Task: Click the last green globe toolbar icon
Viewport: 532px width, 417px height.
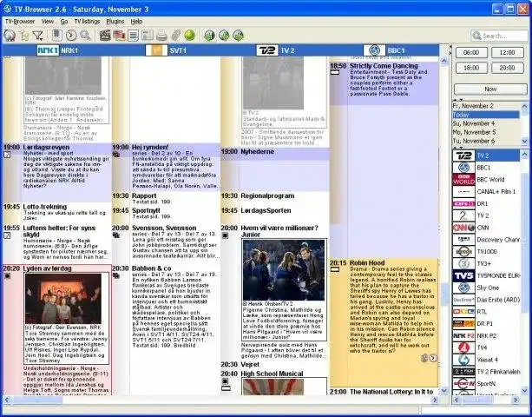Action: pos(238,36)
